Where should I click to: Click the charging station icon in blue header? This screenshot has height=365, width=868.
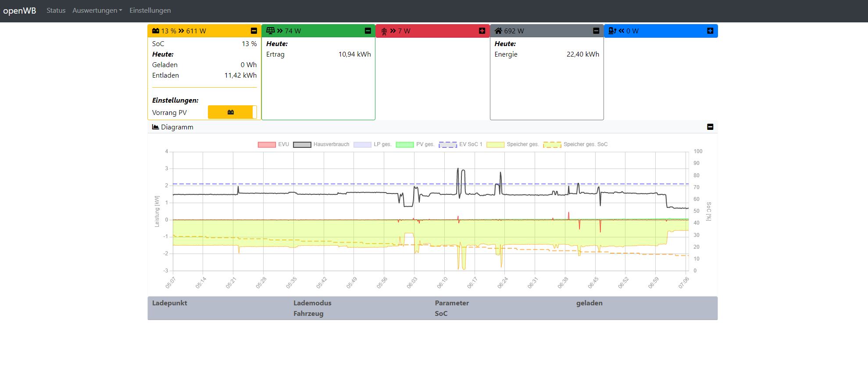click(x=612, y=31)
